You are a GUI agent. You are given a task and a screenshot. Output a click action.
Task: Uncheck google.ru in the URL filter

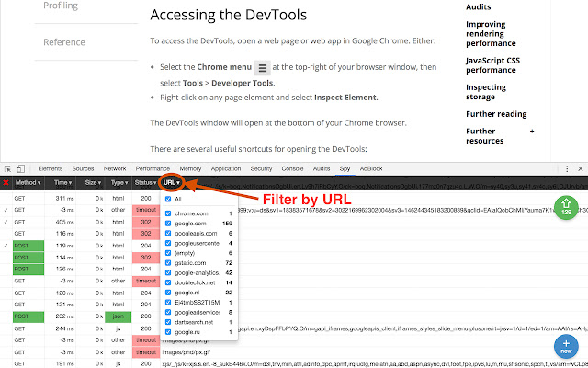pyautogui.click(x=168, y=332)
